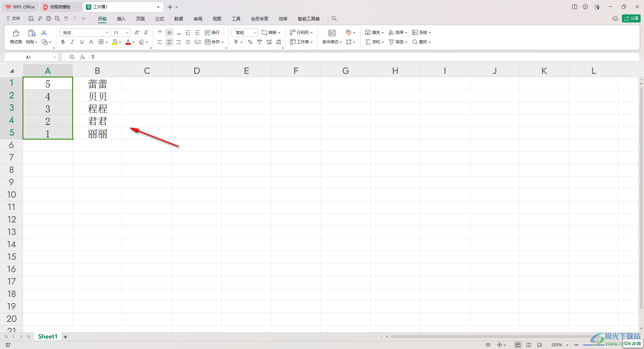
Task: Click the Cut scissors icon
Action: point(44,33)
